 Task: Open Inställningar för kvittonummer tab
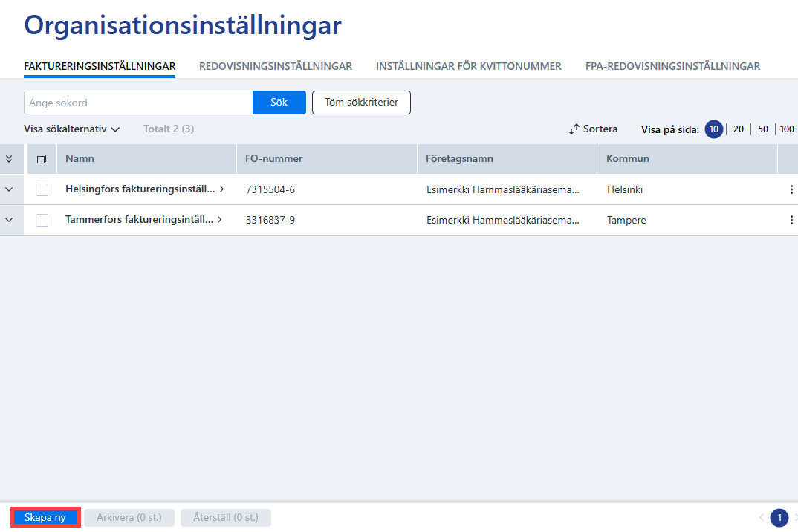click(469, 66)
